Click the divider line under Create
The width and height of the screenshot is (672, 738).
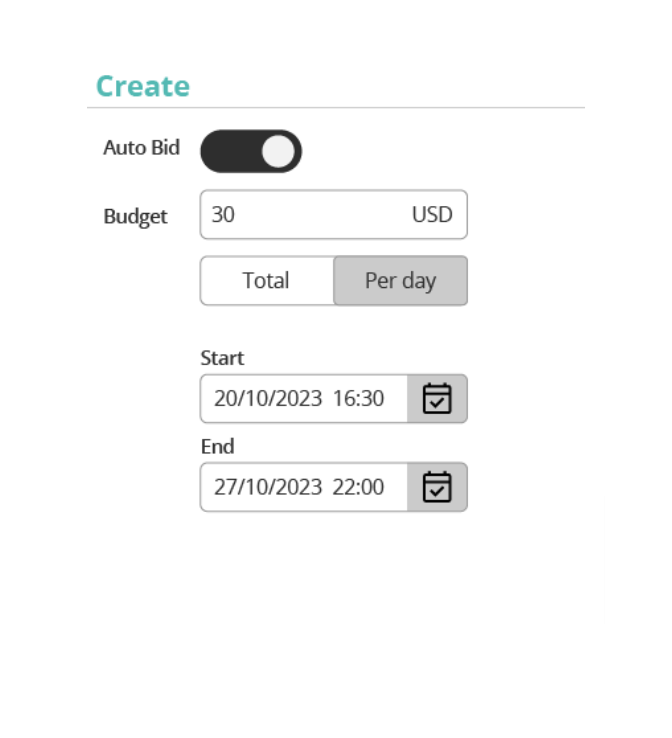point(336,108)
